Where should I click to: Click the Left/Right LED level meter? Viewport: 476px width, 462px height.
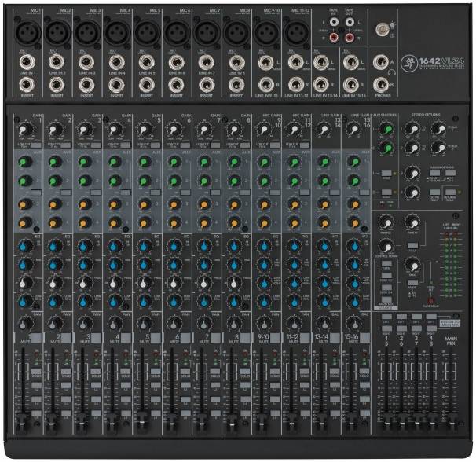[451, 264]
